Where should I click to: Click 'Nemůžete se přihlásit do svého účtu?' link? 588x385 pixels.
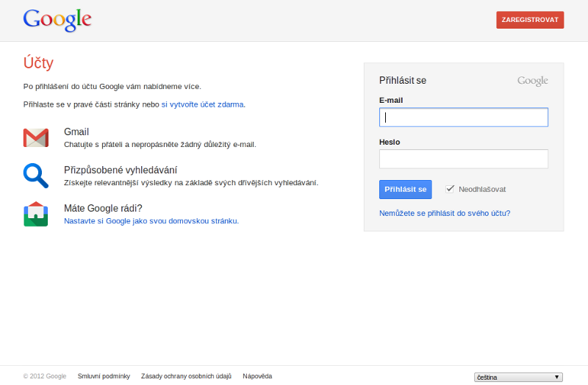[x=445, y=213]
